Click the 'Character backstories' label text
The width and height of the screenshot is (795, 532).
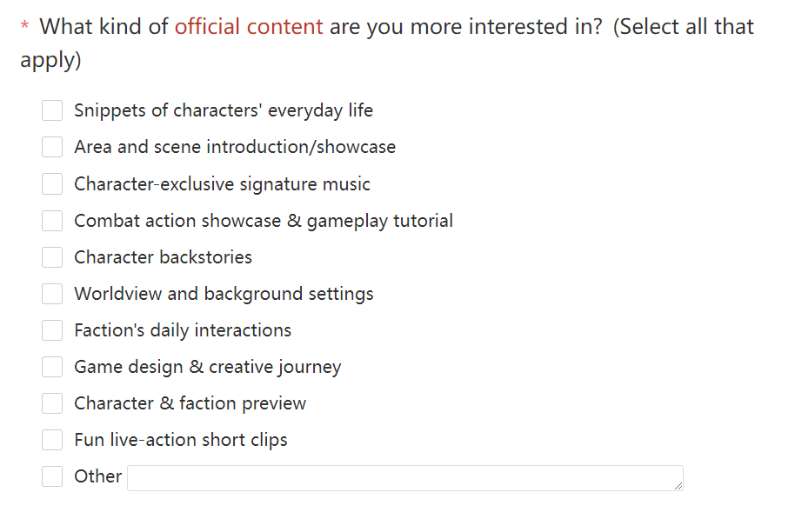coord(163,257)
